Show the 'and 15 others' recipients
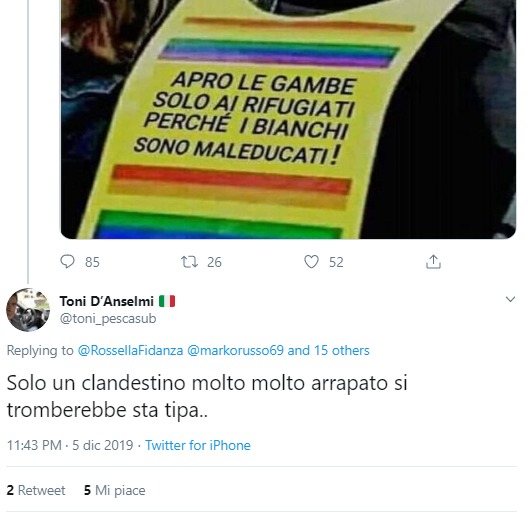 point(328,350)
